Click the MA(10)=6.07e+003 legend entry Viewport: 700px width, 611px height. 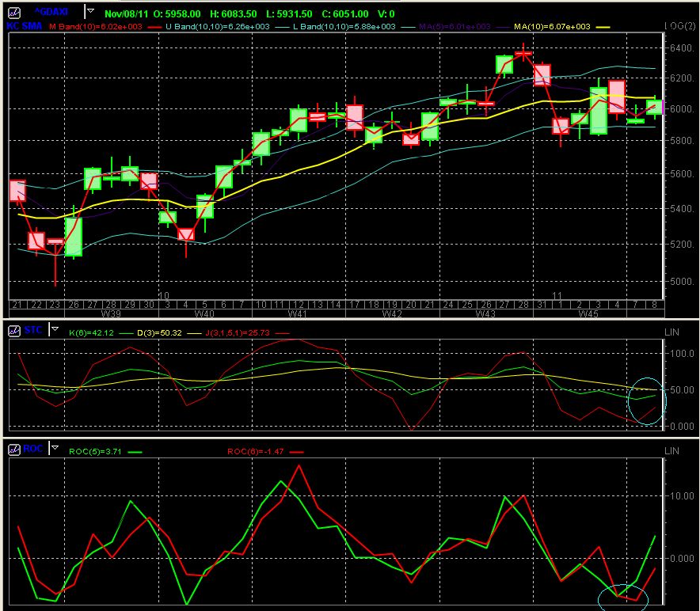(x=552, y=27)
